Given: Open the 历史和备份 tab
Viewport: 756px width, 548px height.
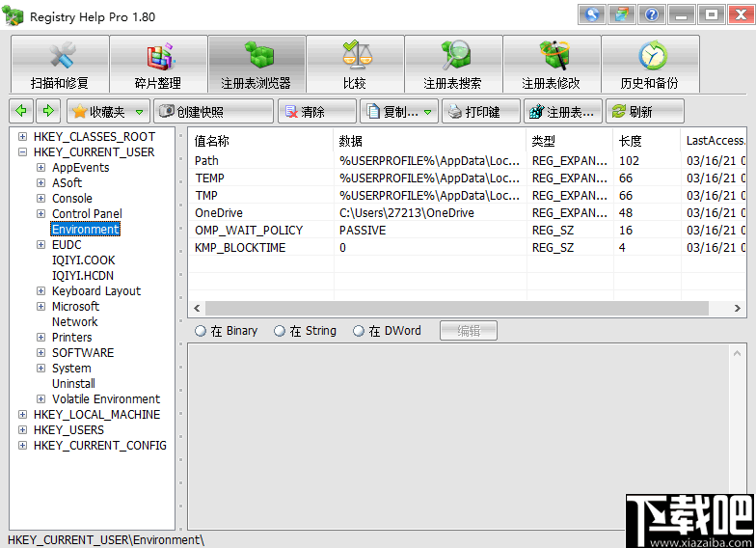Looking at the screenshot, I should point(650,64).
